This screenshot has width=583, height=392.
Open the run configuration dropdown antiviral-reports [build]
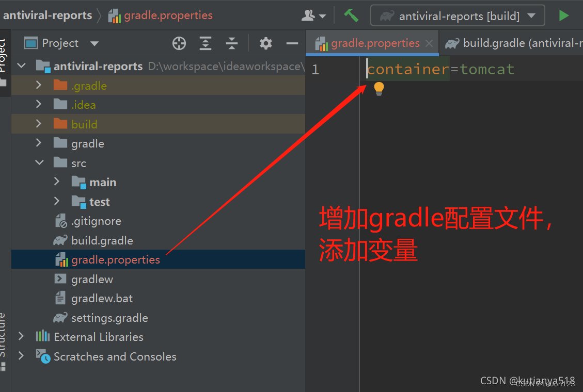click(458, 15)
